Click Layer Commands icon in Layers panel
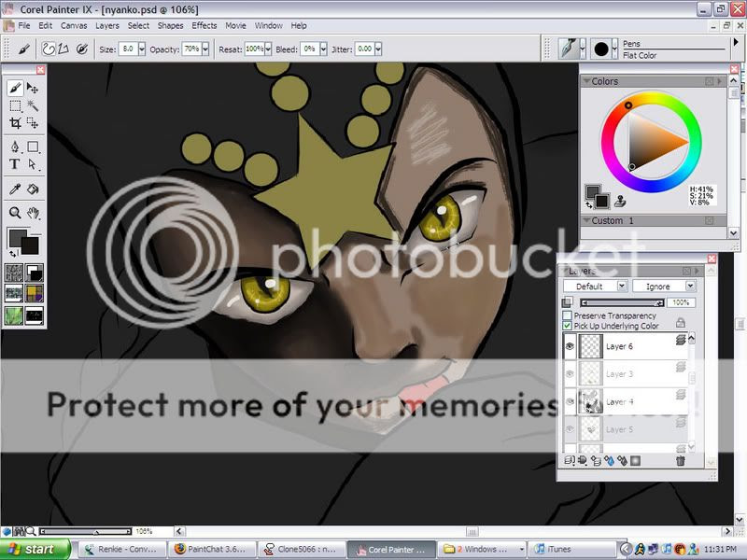This screenshot has height=560, width=747. [569, 460]
